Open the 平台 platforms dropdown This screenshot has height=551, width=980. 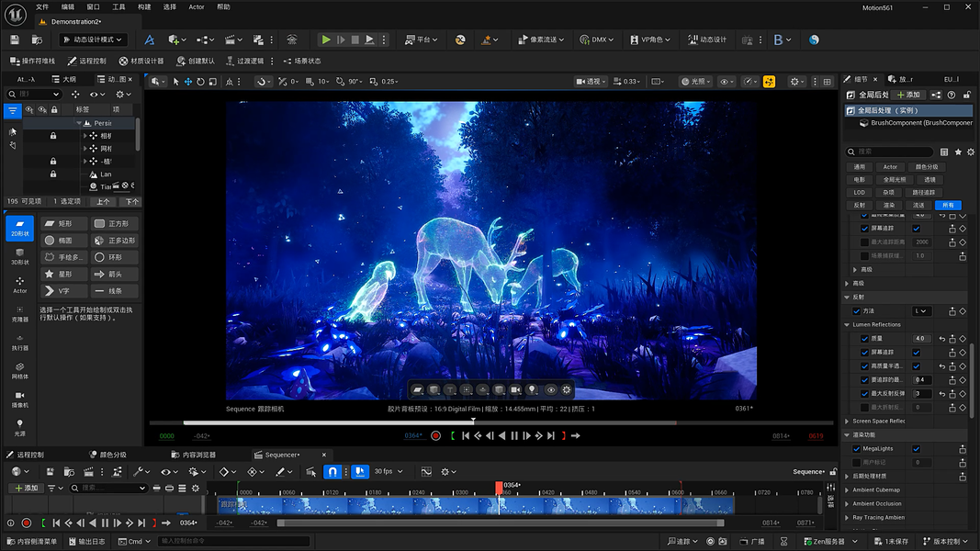click(x=422, y=39)
